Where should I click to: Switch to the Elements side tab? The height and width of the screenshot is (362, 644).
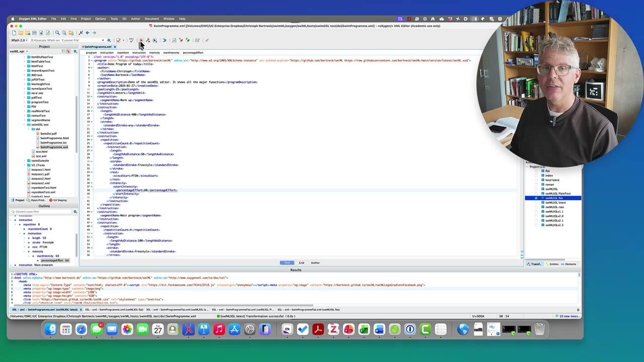pos(569,264)
